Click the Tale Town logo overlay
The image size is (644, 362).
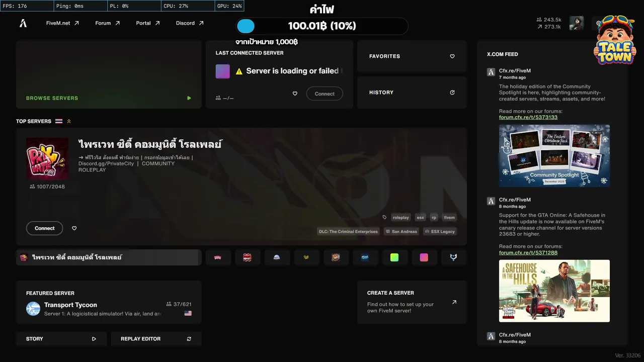click(615, 40)
